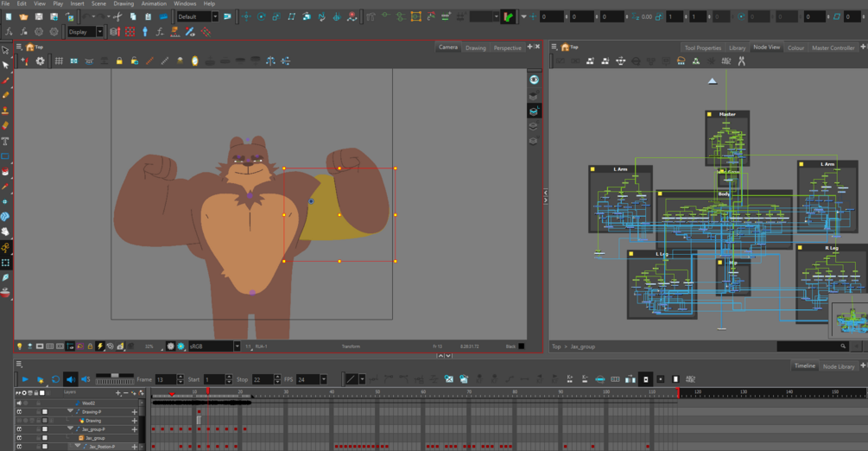Screen dimensions: 868x451
Task: Click the gear settings icon in Camera view toolbar
Action: (x=40, y=61)
